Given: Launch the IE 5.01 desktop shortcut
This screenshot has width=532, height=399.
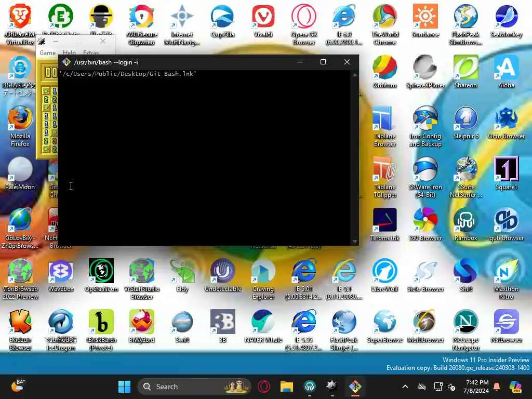Looking at the screenshot, I should [303, 279].
